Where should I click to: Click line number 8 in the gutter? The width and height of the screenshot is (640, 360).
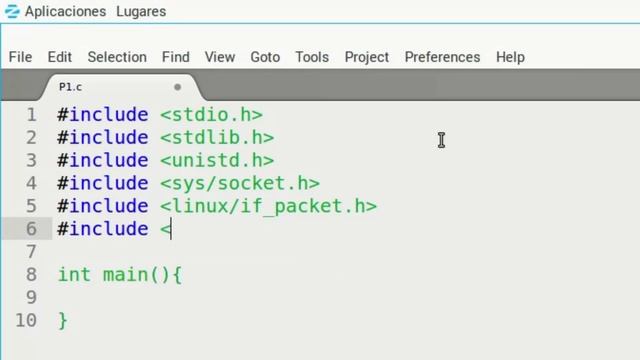(x=31, y=275)
